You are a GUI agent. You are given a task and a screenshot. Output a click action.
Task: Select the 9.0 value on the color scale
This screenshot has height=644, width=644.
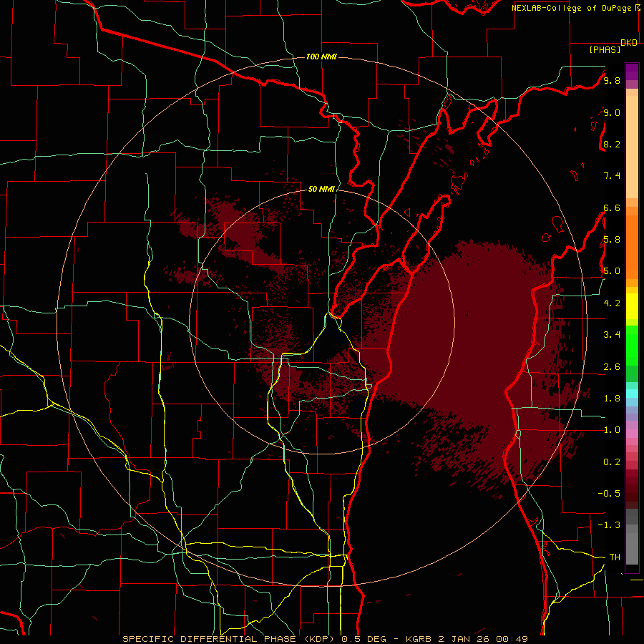click(612, 112)
